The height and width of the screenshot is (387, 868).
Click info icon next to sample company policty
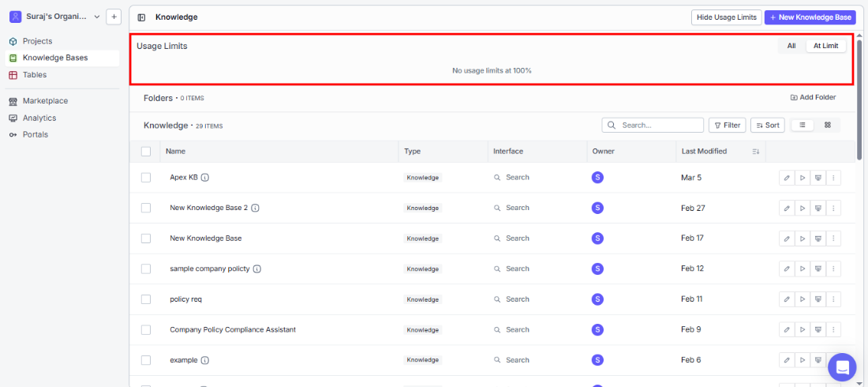tap(257, 269)
